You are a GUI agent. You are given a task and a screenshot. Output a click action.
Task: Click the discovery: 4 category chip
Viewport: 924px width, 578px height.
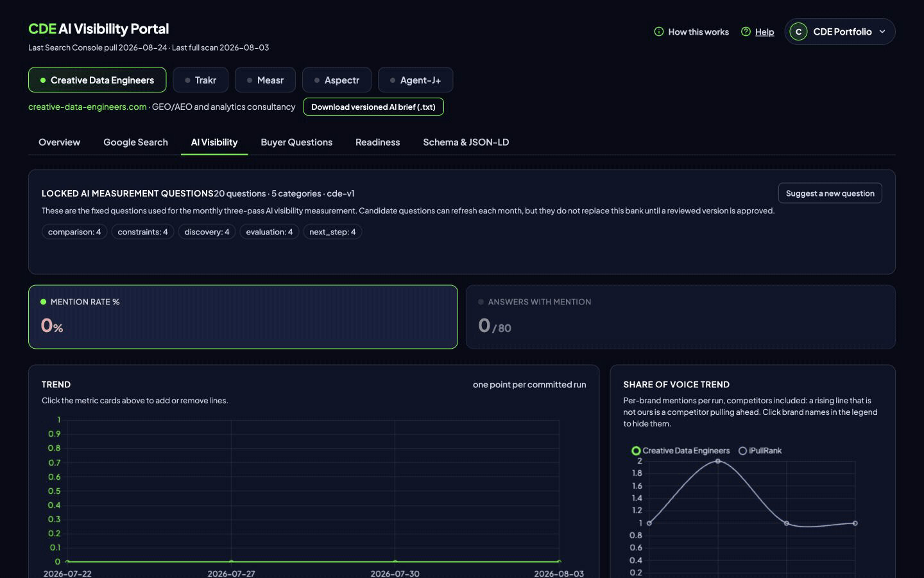(x=207, y=232)
